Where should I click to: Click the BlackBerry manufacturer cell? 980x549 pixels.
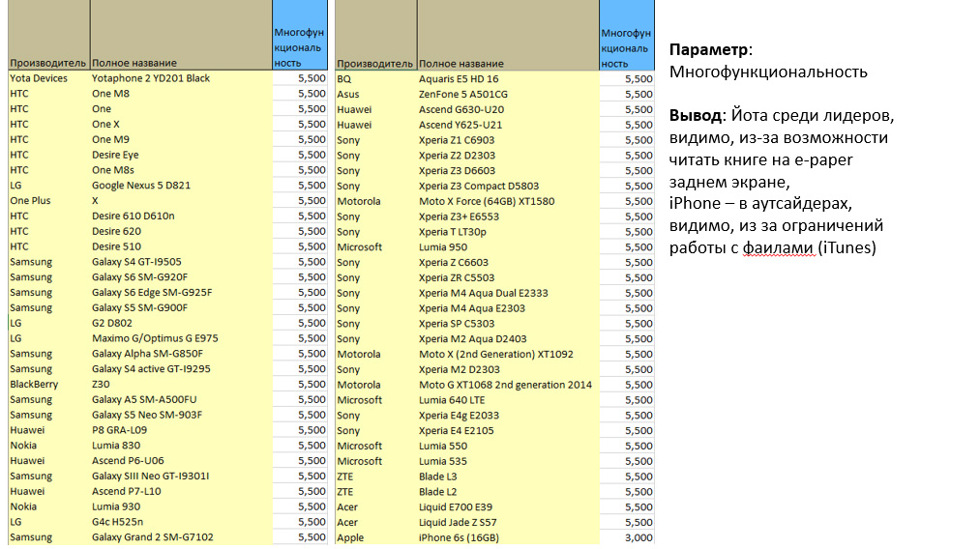49,384
